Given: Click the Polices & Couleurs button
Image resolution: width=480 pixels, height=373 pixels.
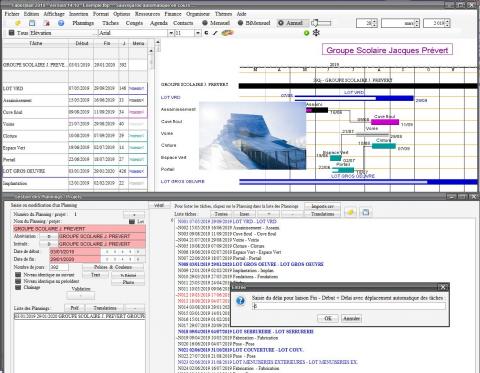Looking at the screenshot, I should tap(113, 267).
